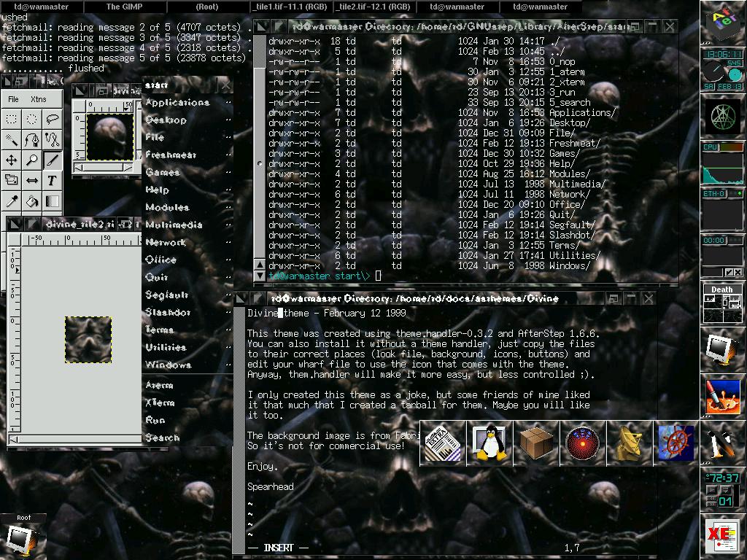Select the Color Picker eyedropper tool
Viewport: 747px width, 560px height.
click(12, 201)
